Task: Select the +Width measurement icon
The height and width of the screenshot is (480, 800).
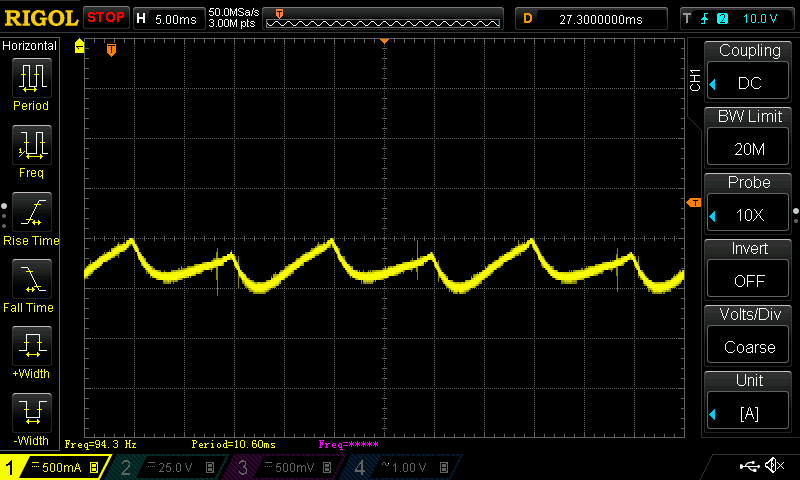Action: 32,346
